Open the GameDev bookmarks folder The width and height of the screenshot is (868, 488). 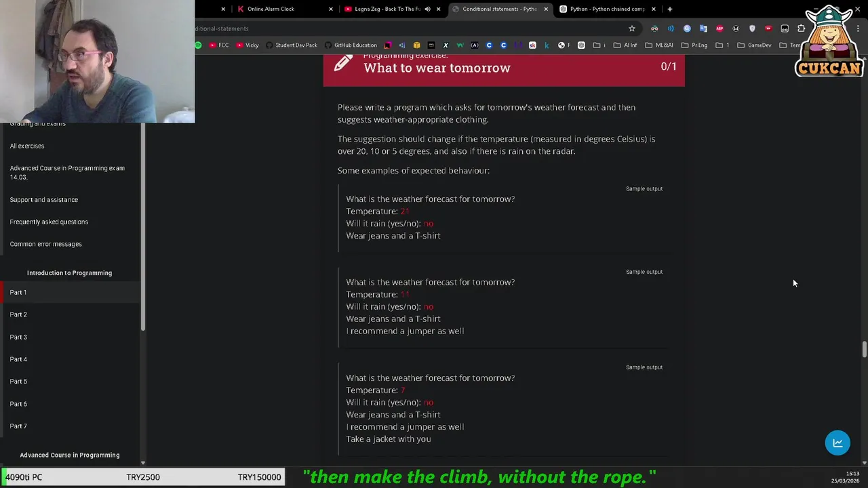click(x=754, y=45)
